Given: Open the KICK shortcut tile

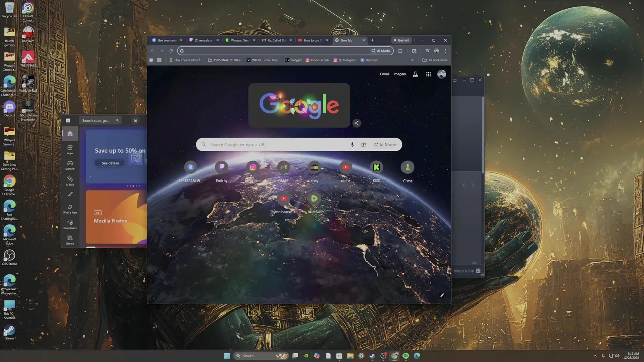Looking at the screenshot, I should (376, 171).
